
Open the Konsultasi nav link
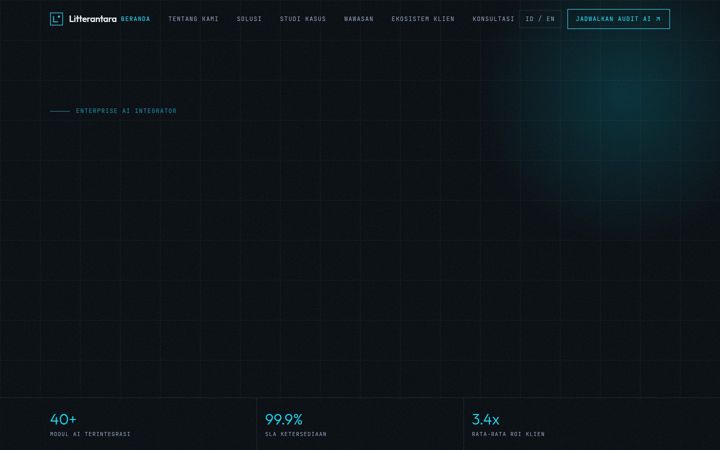pyautogui.click(x=493, y=19)
